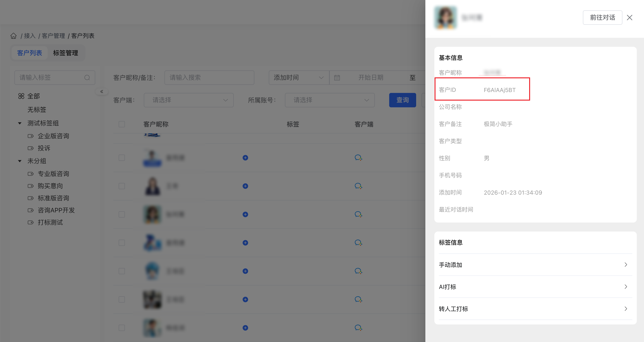
Task: Click the customer avatar in the detail panel
Action: 445,18
